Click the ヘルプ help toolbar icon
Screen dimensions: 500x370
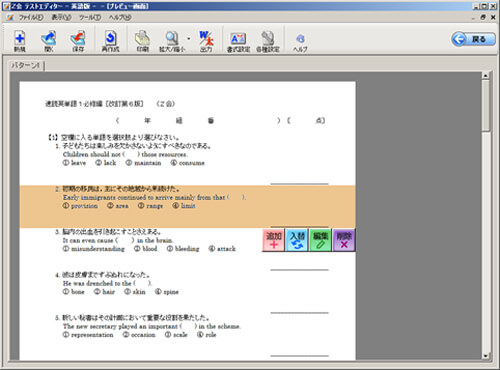point(300,42)
